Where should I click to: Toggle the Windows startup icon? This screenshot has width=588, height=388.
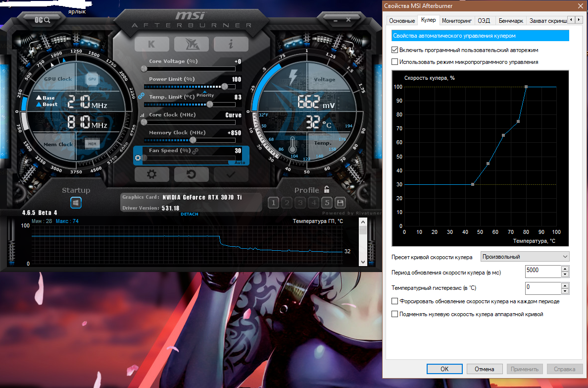click(76, 203)
